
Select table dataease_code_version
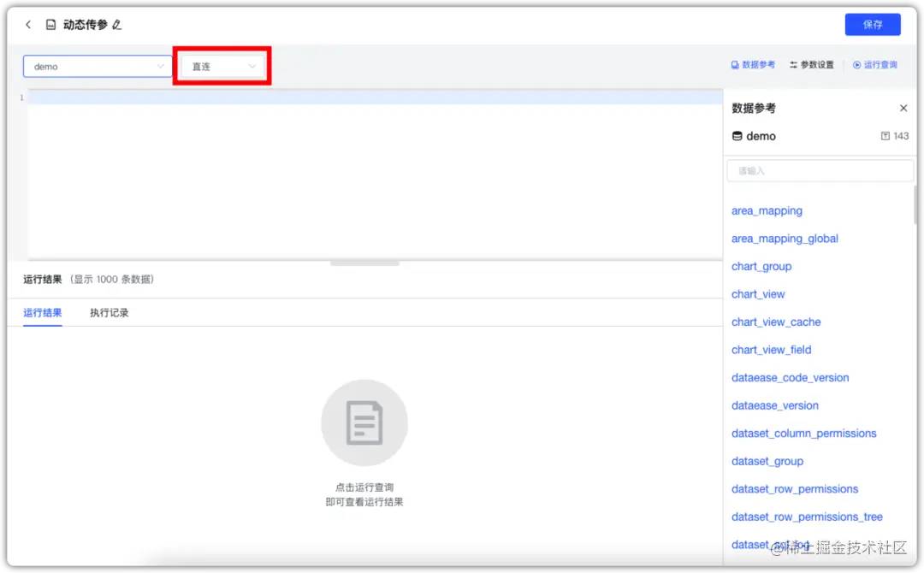790,377
